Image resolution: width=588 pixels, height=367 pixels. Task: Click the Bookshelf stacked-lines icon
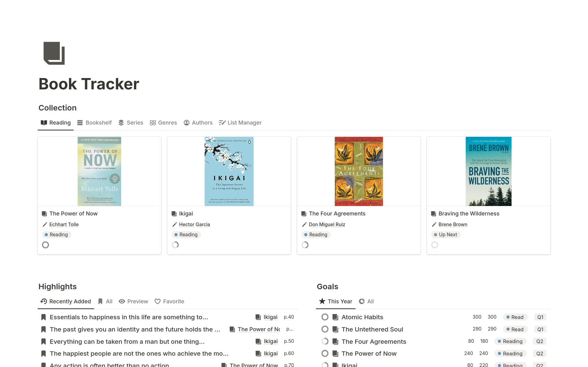tap(80, 122)
